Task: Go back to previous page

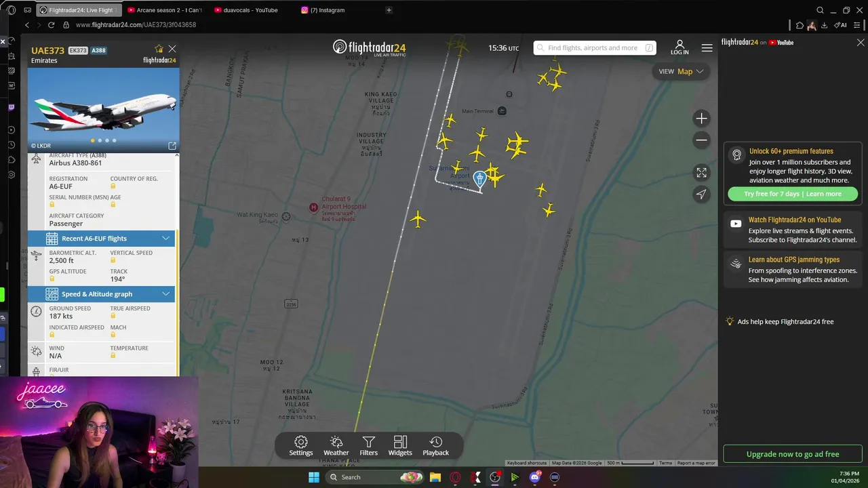Action: point(27,25)
